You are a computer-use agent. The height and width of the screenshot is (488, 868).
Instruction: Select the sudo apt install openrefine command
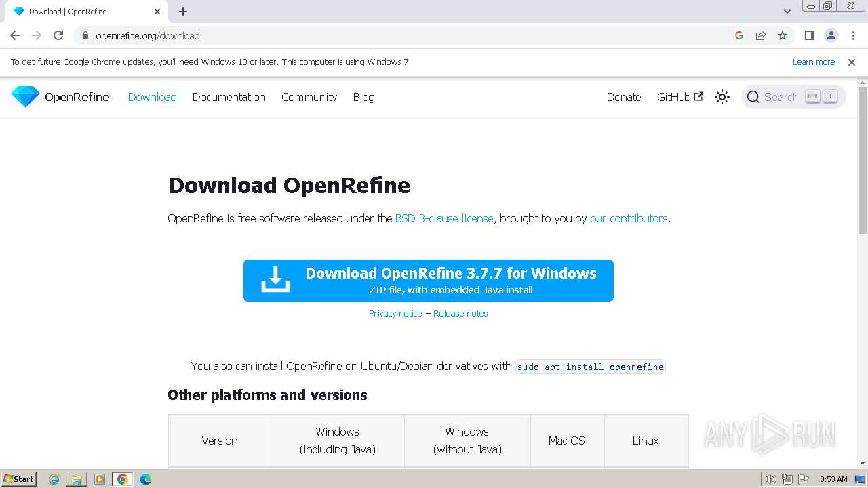pos(590,367)
